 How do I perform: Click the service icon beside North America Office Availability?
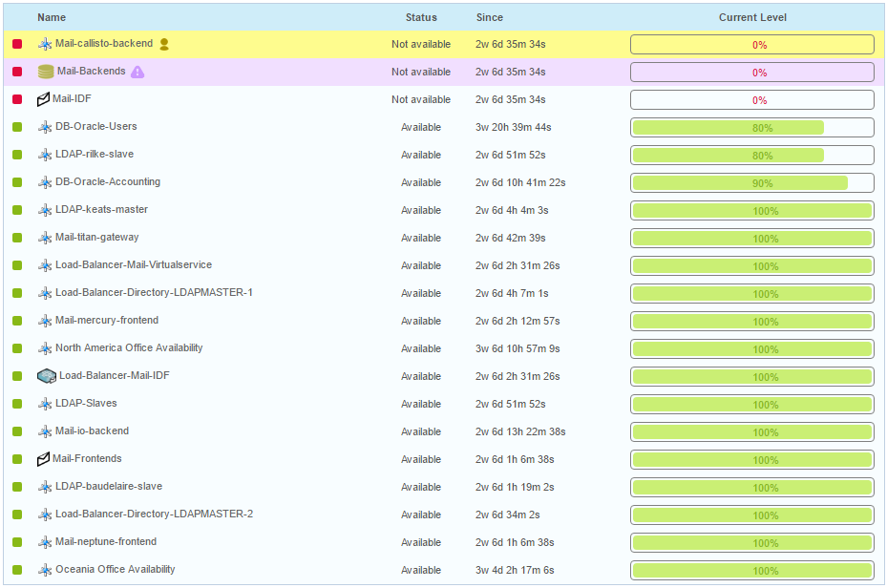44,347
